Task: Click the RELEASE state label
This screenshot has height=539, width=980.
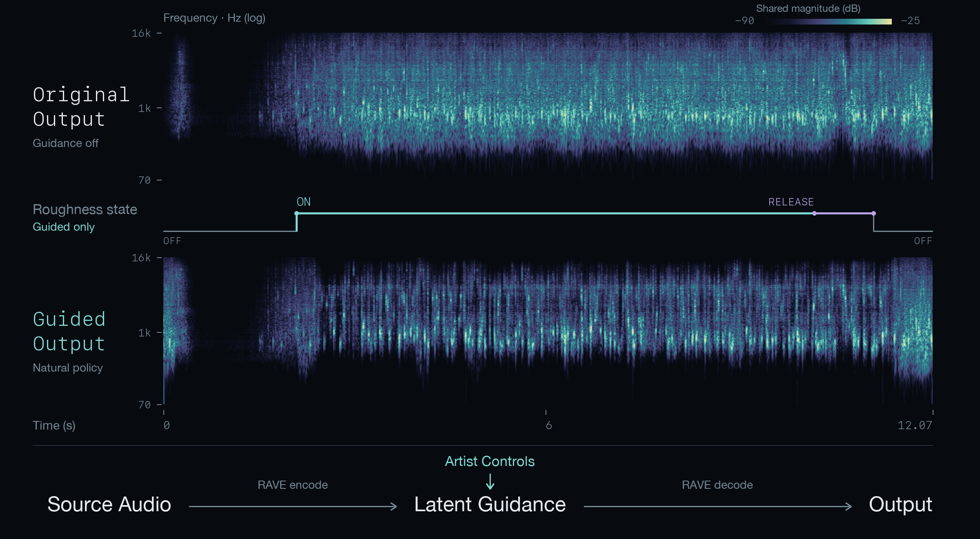Action: 791,202
